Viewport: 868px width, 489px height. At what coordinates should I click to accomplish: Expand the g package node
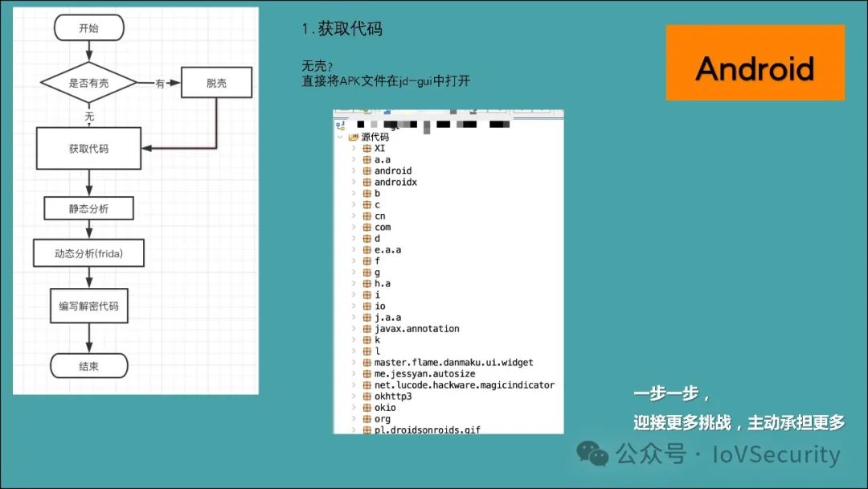click(354, 272)
